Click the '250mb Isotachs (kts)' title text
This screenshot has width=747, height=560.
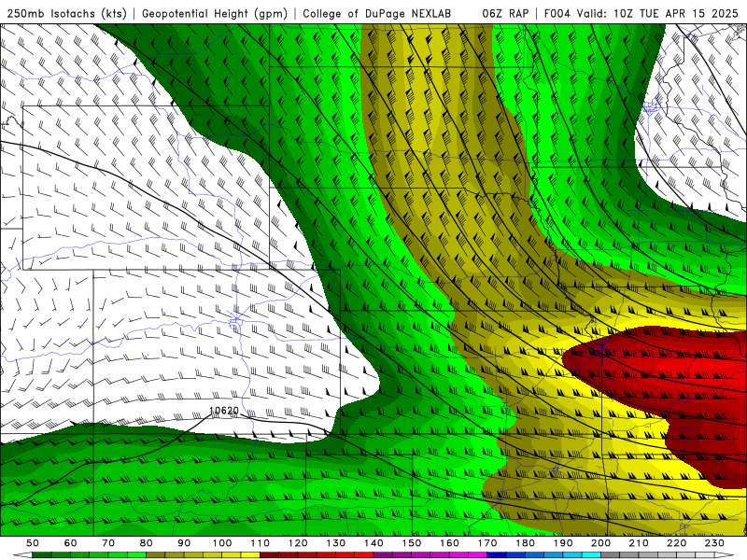[66, 13]
